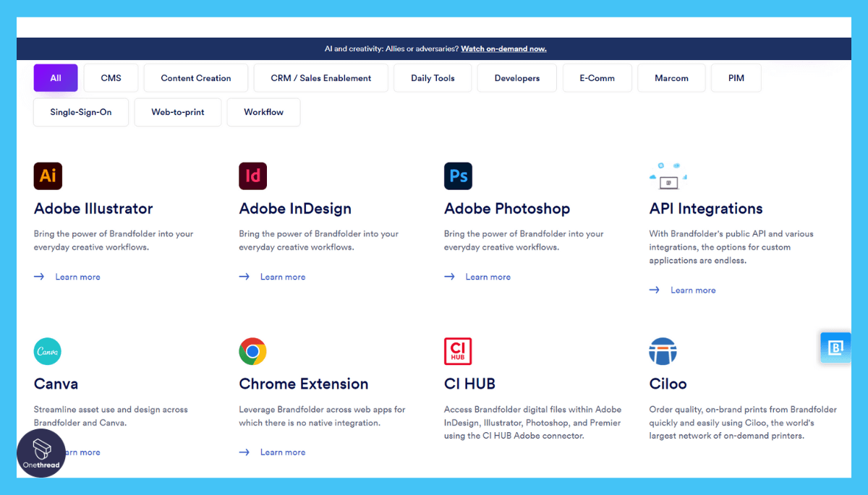This screenshot has height=495, width=868.
Task: Filter integrations by Developers
Action: 516,77
